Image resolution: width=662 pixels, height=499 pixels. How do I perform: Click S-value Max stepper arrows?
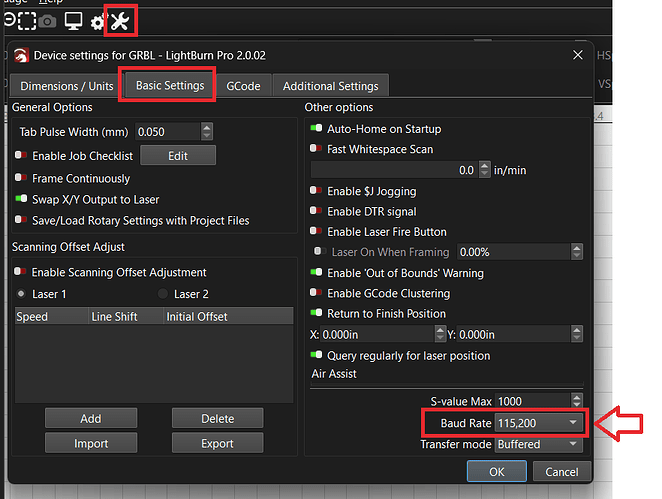click(577, 401)
